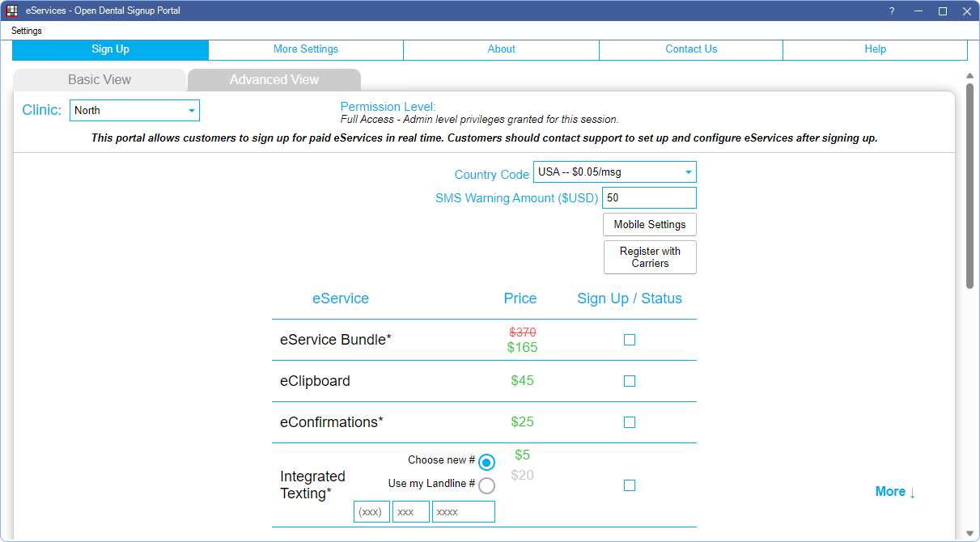
Task: Click the $165 bundle price
Action: (523, 348)
